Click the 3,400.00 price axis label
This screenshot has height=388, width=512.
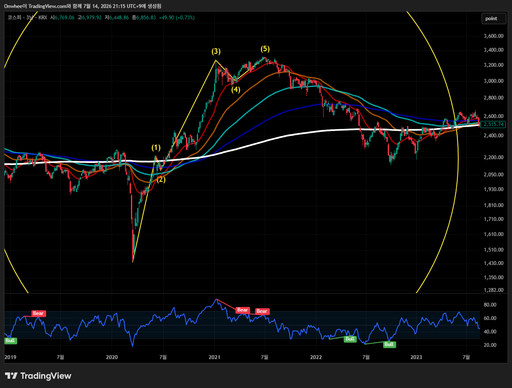click(x=494, y=50)
